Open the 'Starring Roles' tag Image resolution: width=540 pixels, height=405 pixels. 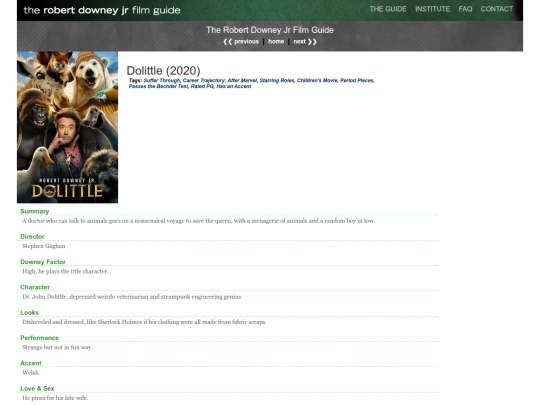[x=277, y=81]
